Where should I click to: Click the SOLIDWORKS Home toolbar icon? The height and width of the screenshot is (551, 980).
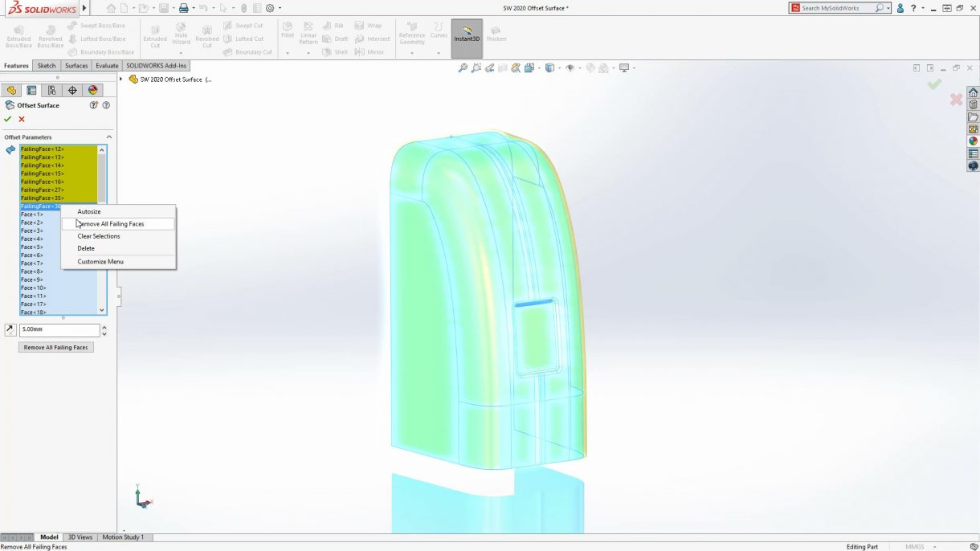click(111, 8)
